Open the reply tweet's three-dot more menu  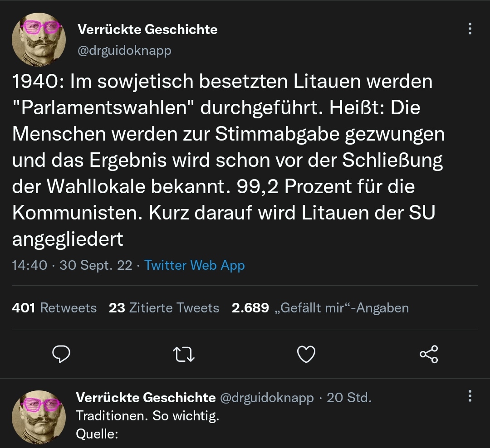tap(470, 396)
